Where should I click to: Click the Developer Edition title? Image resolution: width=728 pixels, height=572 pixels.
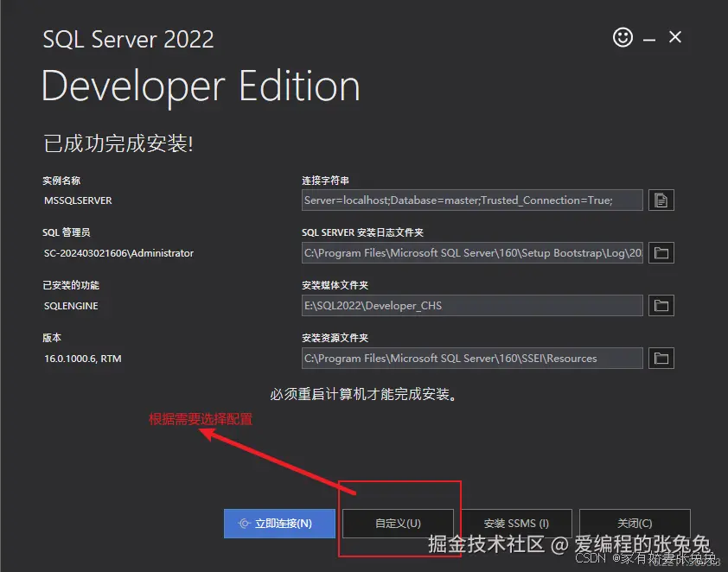(201, 86)
